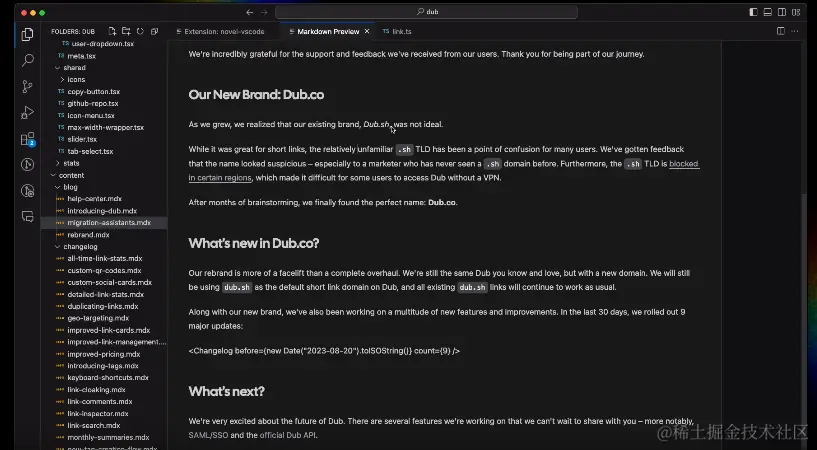Open github-repo.tsx file
The height and width of the screenshot is (450, 817).
point(93,104)
